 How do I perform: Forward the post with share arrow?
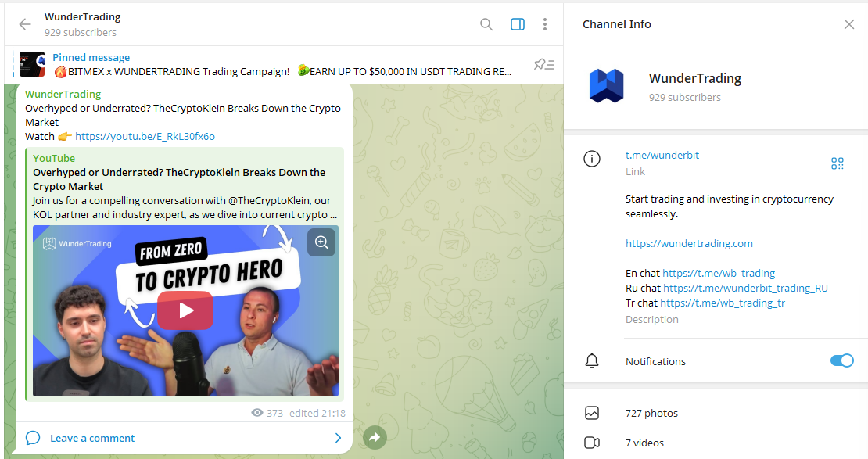[375, 437]
